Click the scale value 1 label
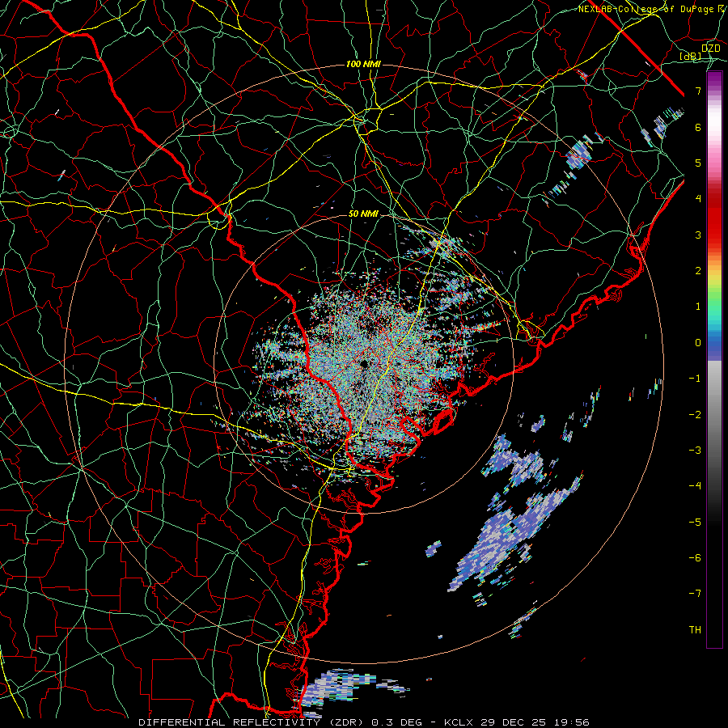The width and height of the screenshot is (728, 728). tap(698, 307)
